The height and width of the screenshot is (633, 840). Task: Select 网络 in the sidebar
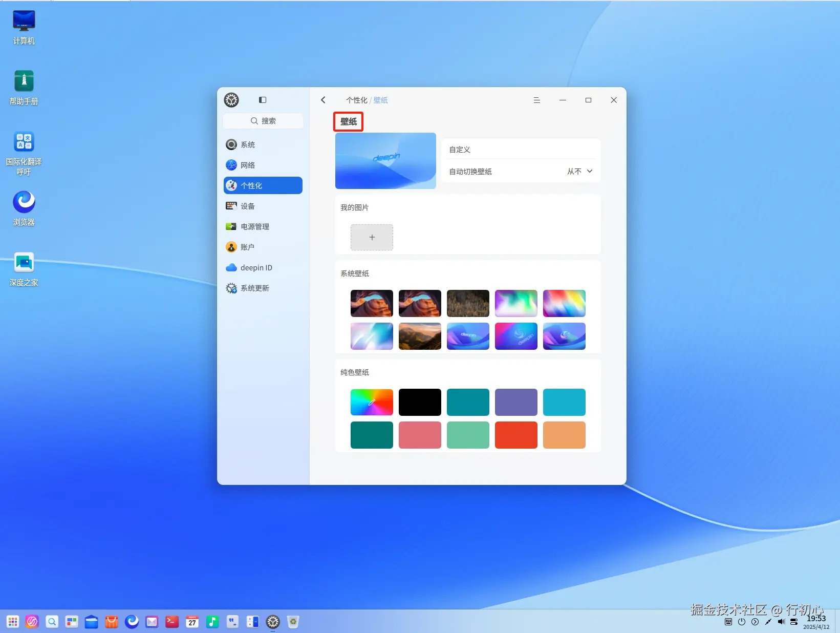(263, 165)
